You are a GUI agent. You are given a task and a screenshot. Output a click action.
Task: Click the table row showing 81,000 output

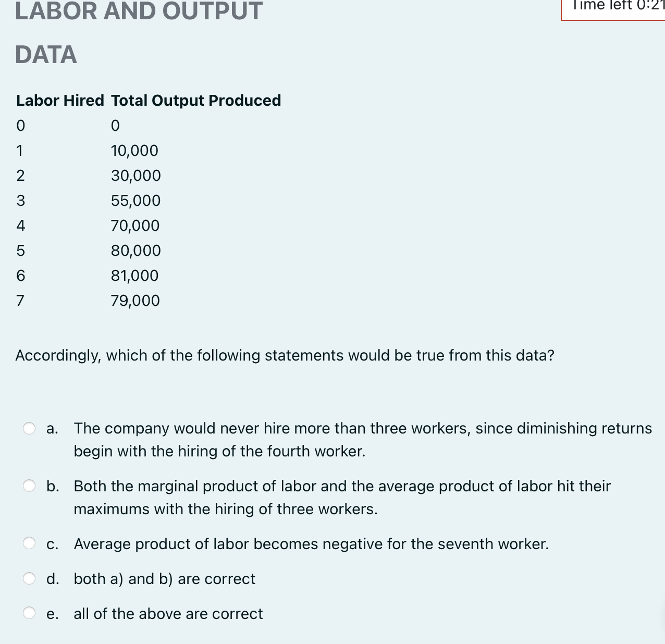point(134,276)
